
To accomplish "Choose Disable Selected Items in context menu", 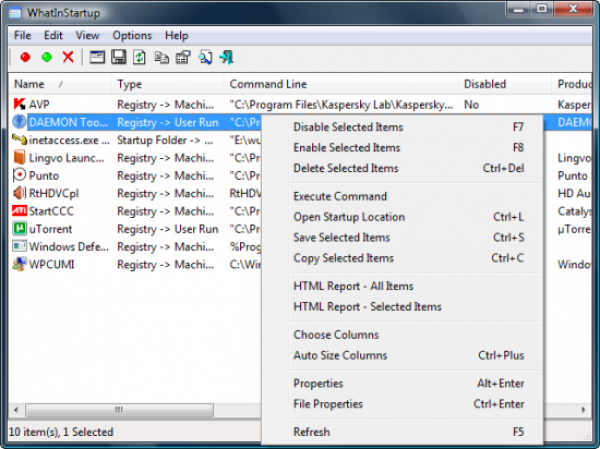I will [x=348, y=127].
